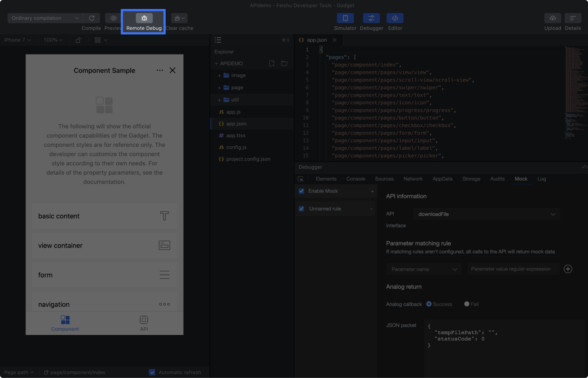Viewport: 588px width, 378px height.
Task: Click the Clear cache broom icon
Action: pyautogui.click(x=179, y=18)
